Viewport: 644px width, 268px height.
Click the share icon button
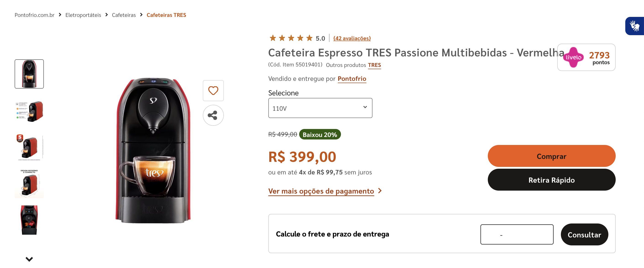tap(213, 115)
